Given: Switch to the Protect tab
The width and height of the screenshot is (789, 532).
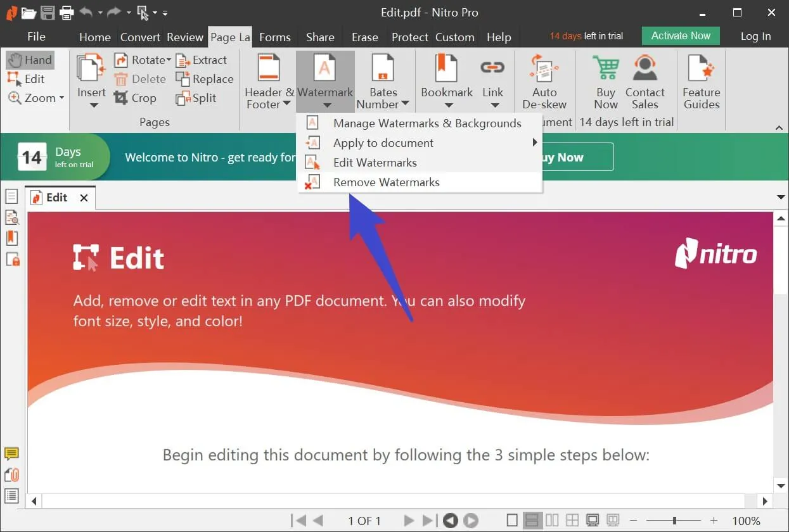Looking at the screenshot, I should click(x=410, y=37).
